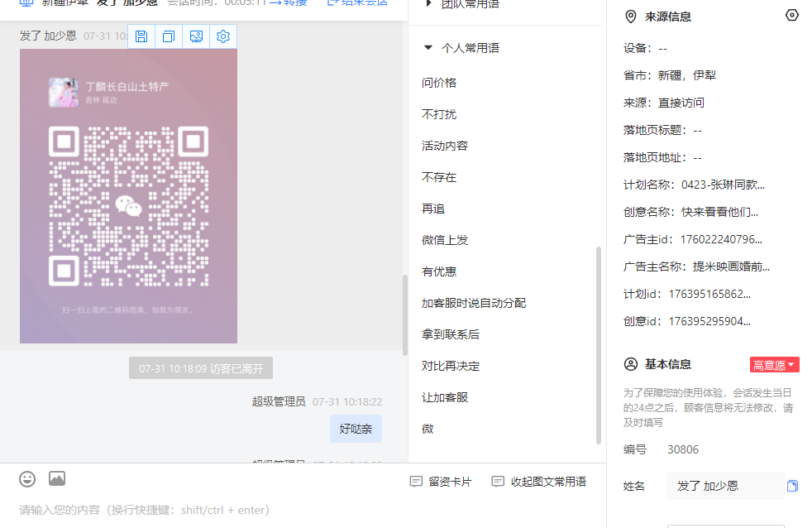812x528 pixels.
Task: Click the 结束会话 end session link
Action: (x=357, y=3)
